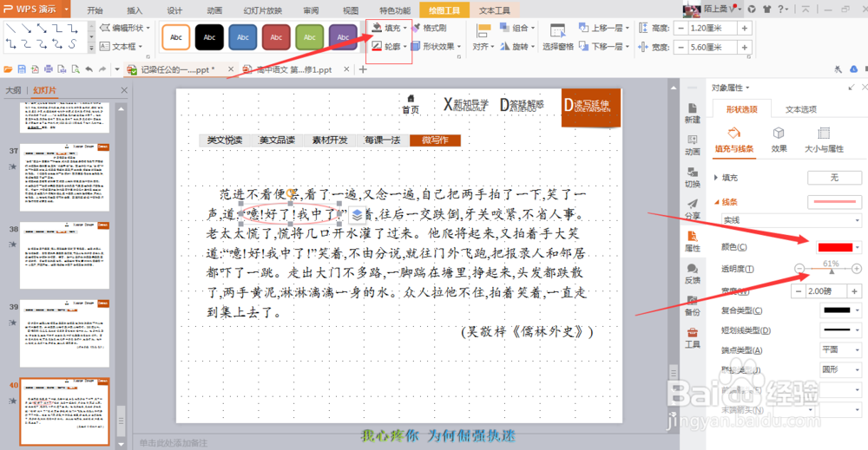Screen dimensions: 868x450
Task: Open the 幻灯片放映 ribbon tab
Action: pos(262,10)
